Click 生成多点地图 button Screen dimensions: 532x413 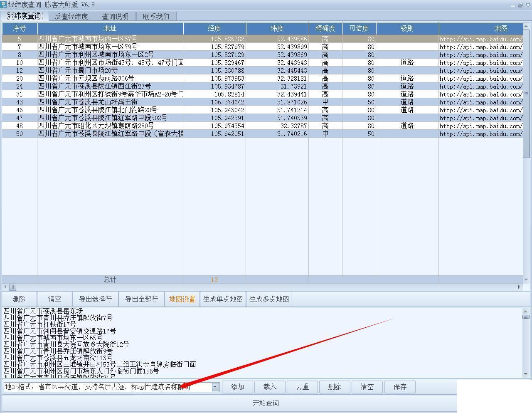[x=269, y=299]
